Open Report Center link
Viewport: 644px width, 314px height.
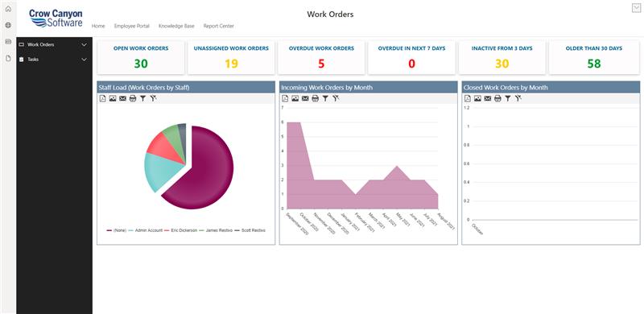click(x=218, y=26)
